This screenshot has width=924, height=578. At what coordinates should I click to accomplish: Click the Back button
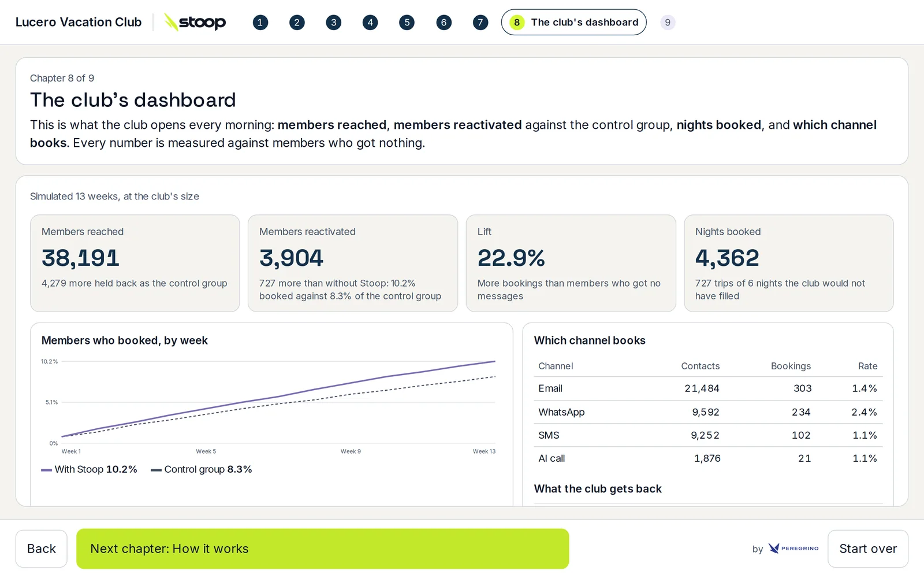coord(42,549)
